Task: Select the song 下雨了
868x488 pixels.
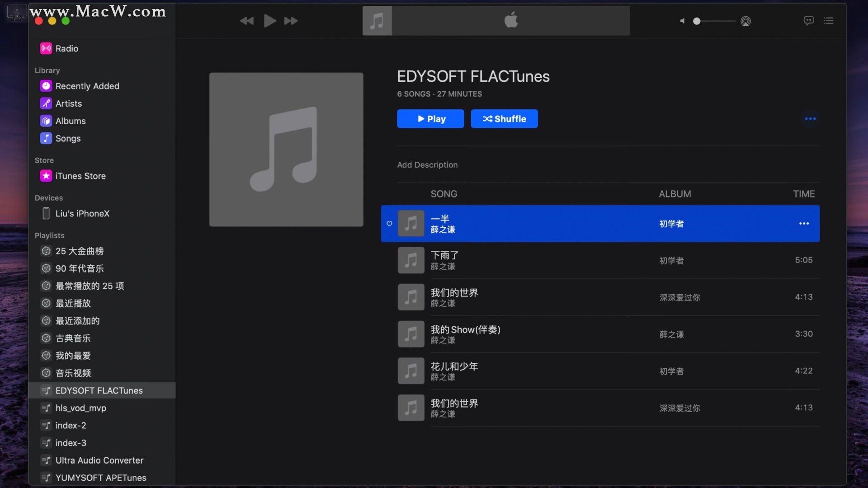Action: pyautogui.click(x=600, y=260)
